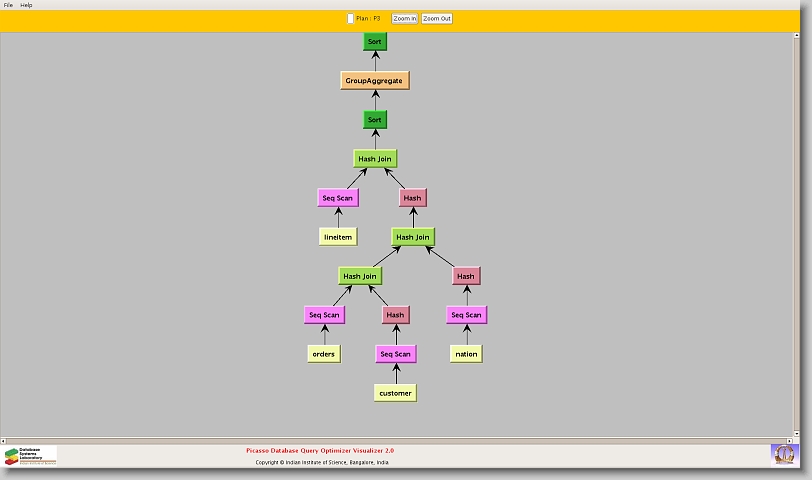This screenshot has height=480, width=812.
Task: Click the institute emblem at bottom right
Action: (785, 454)
